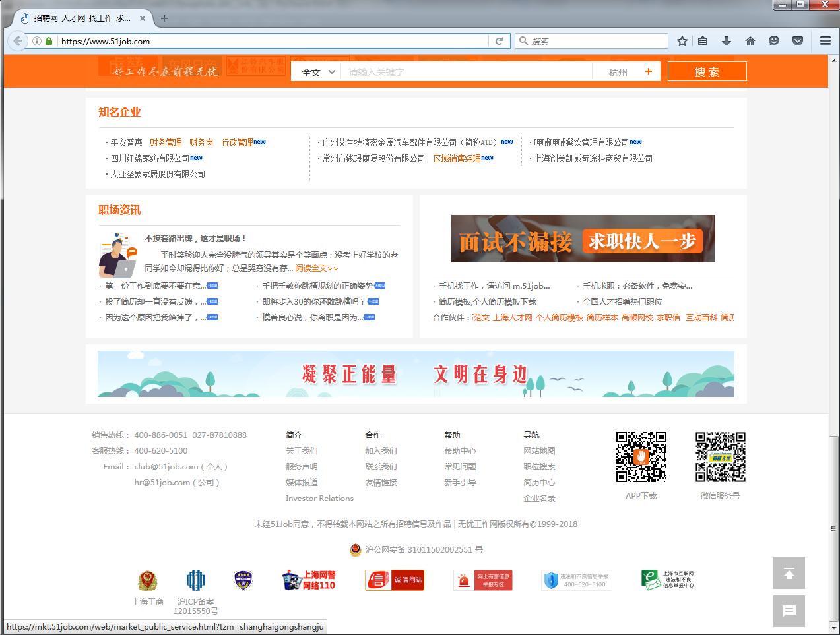
Task: Open article 投了简历却一直没有反馈
Action: (156, 302)
